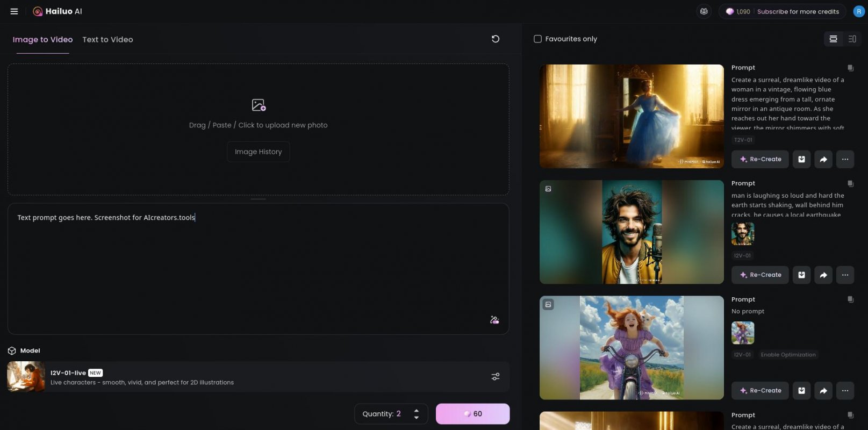Click the divider handle between upload and prompt

point(259,199)
